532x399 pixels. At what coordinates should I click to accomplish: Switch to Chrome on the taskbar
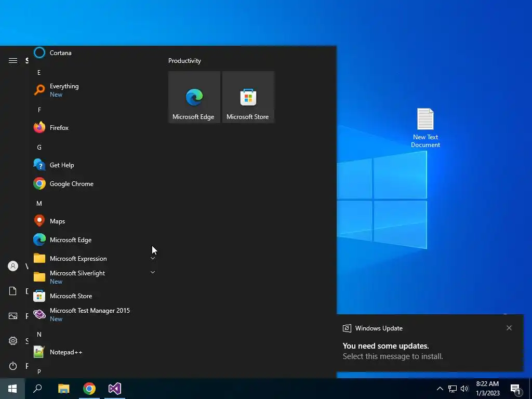point(89,389)
